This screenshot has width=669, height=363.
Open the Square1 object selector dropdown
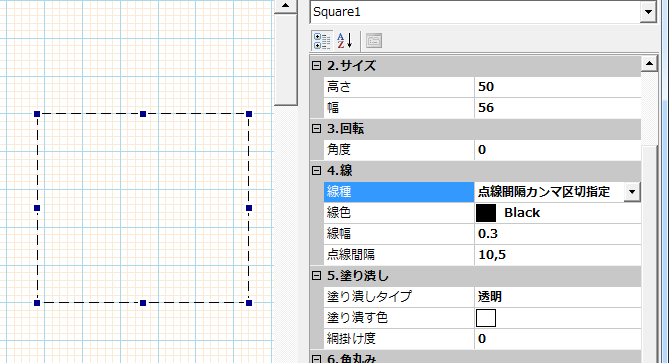(648, 12)
